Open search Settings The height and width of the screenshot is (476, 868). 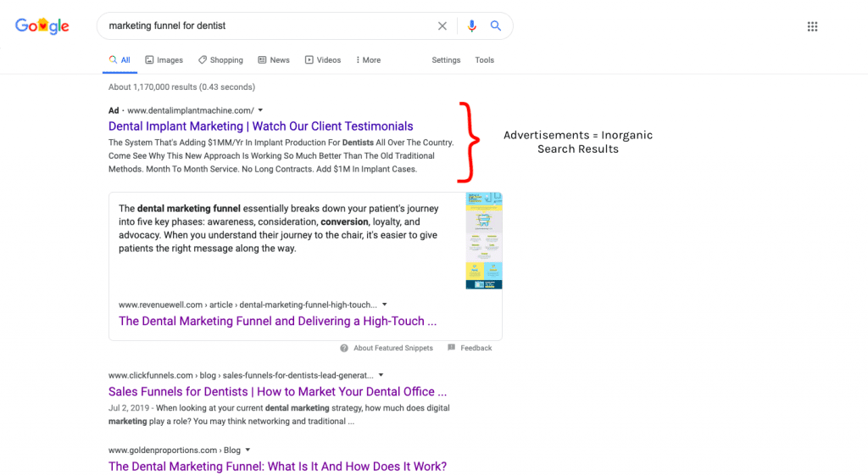[446, 60]
